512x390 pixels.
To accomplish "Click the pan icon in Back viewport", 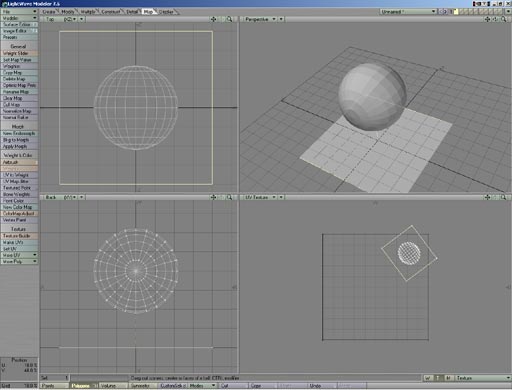I will (x=214, y=197).
